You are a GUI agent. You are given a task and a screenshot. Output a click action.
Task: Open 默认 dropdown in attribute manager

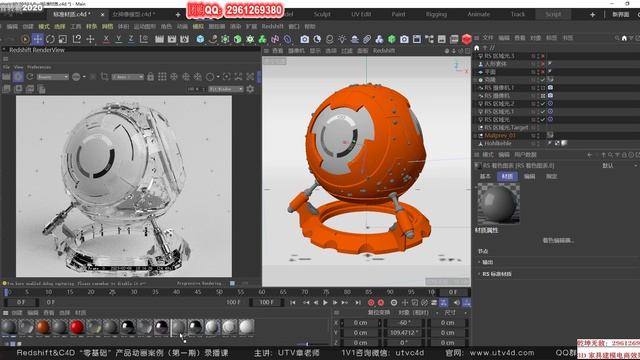pyautogui.click(x=619, y=166)
